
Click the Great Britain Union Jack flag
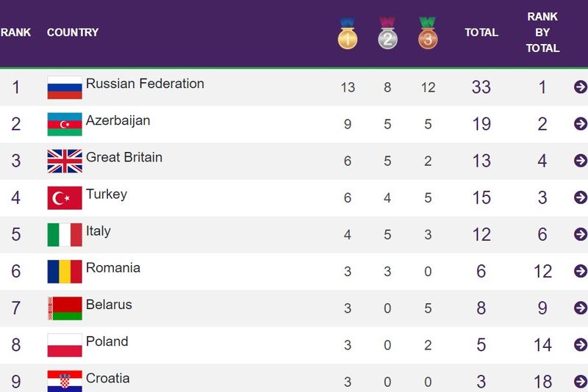(65, 161)
